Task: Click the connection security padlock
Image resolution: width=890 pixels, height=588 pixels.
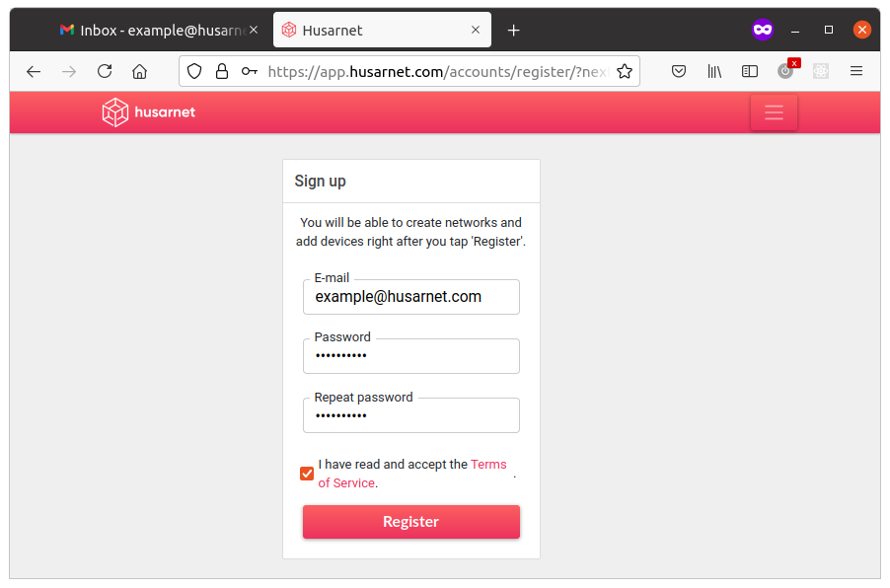Action: [222, 71]
